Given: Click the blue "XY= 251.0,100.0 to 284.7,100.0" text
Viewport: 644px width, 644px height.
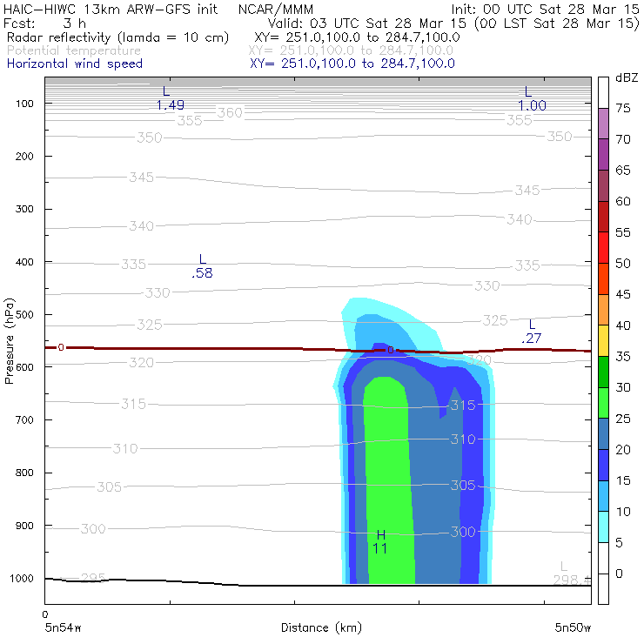Looking at the screenshot, I should 352,64.
